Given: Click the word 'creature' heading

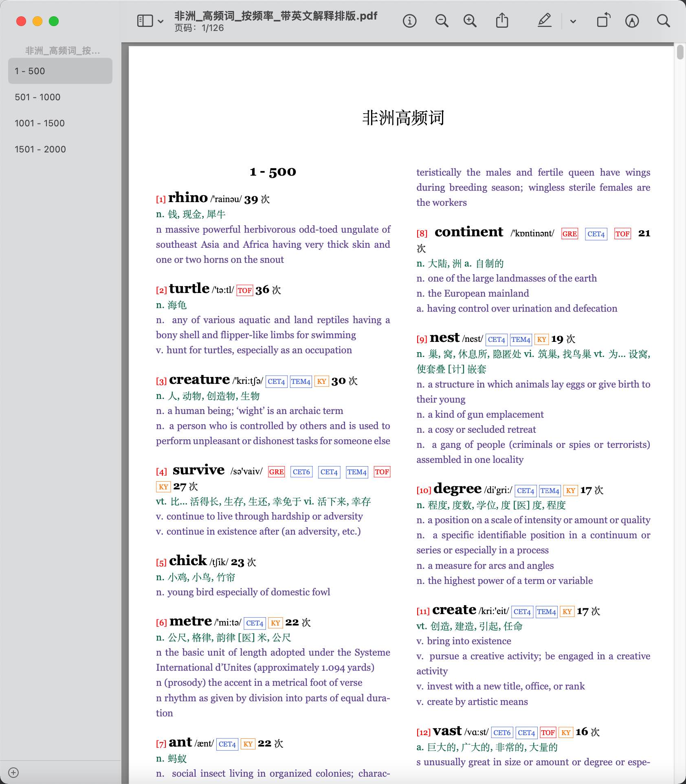Looking at the screenshot, I should click(x=199, y=379).
